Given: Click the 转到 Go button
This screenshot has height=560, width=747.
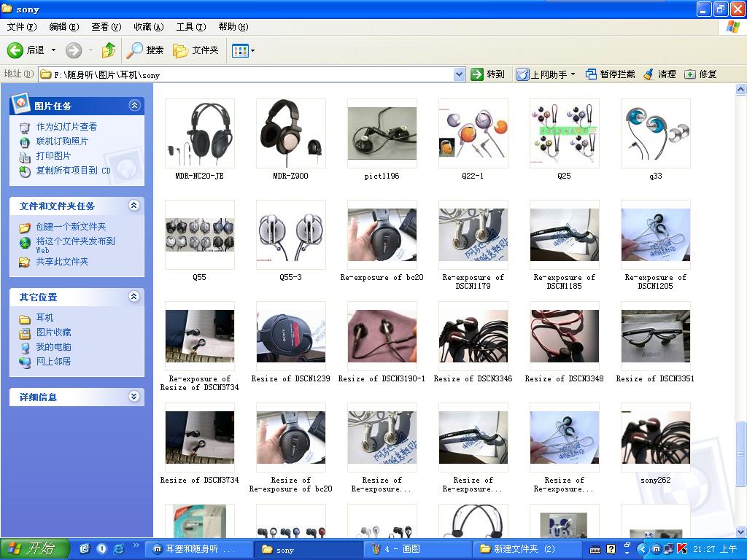Looking at the screenshot, I should (487, 74).
